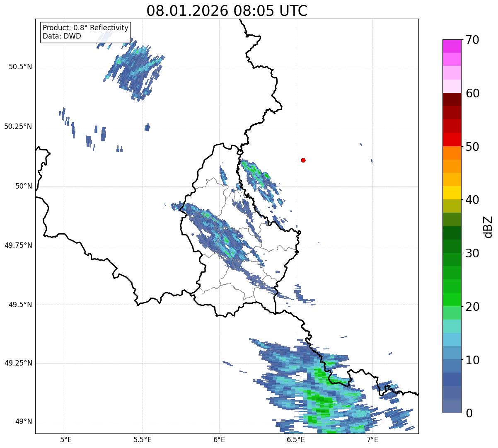Click the orange colorbar segment below 50

pos(452,153)
